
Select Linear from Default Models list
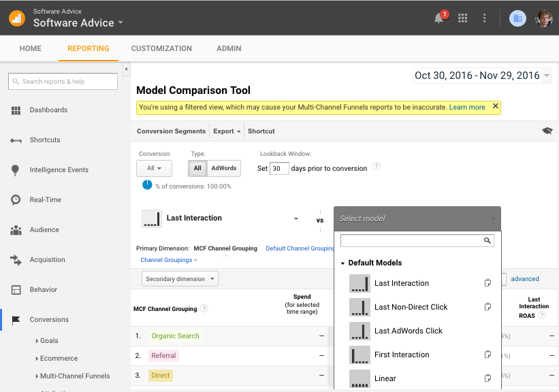tap(385, 378)
